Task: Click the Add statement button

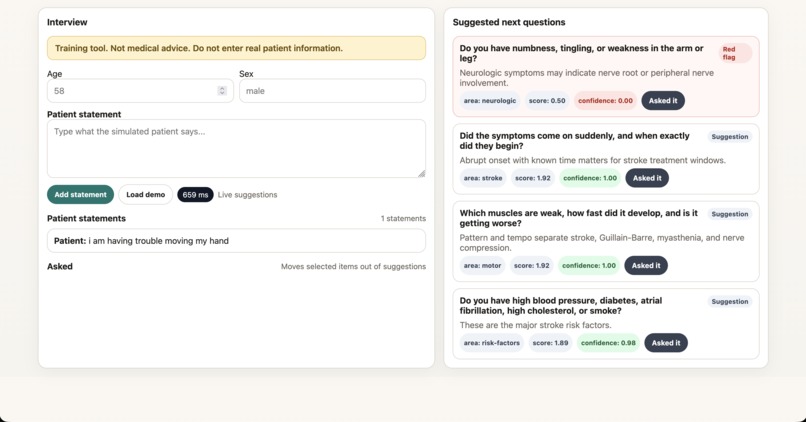Action: click(x=81, y=195)
